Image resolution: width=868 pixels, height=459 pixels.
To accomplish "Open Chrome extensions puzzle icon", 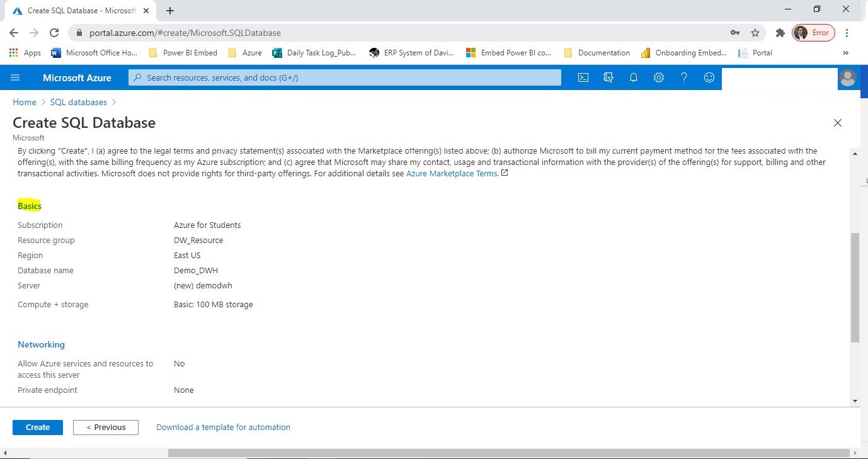I will [x=780, y=33].
